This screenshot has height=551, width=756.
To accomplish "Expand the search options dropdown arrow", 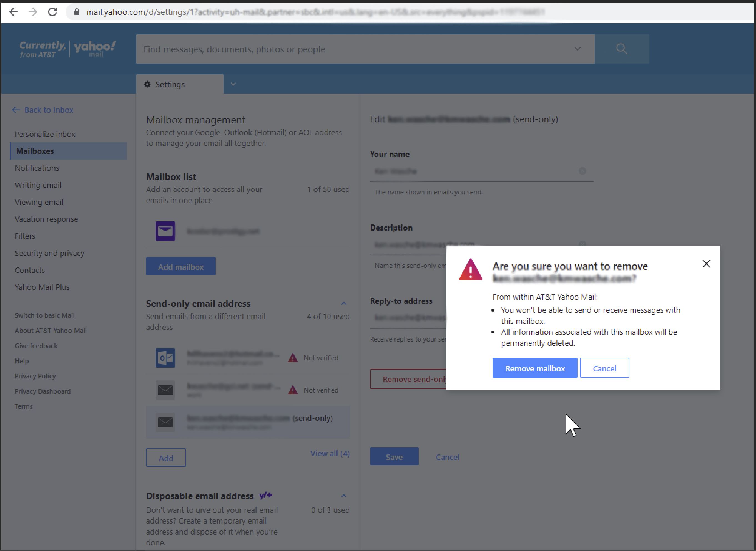I will [577, 49].
